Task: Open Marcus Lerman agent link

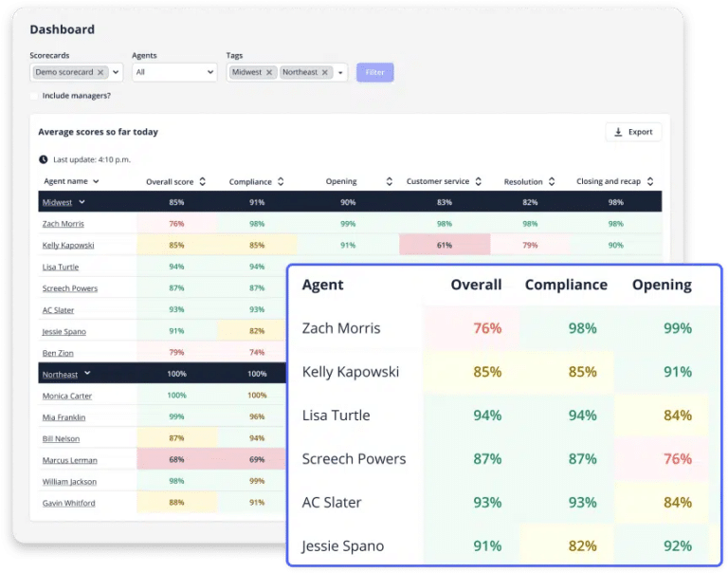Action: (x=69, y=460)
